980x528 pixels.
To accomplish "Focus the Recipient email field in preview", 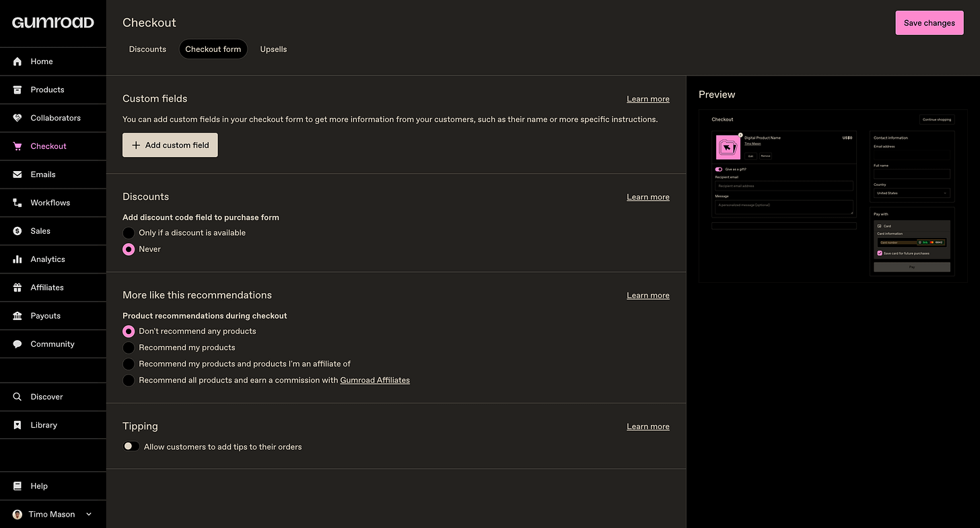I will [784, 186].
